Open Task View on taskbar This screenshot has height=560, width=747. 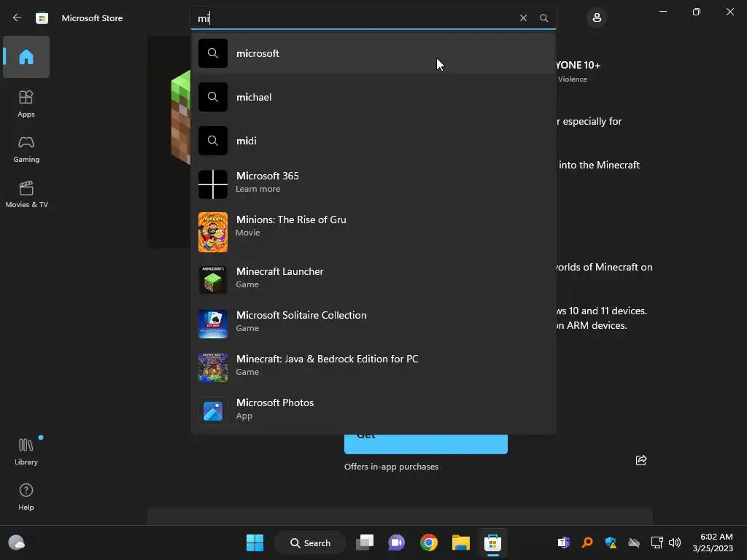(365, 542)
